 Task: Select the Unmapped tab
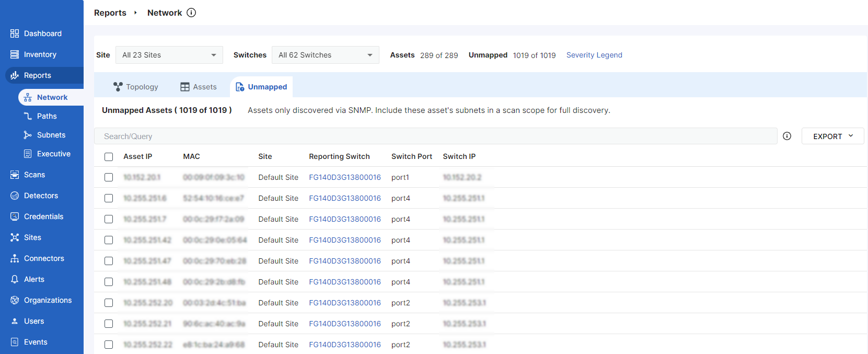tap(261, 87)
